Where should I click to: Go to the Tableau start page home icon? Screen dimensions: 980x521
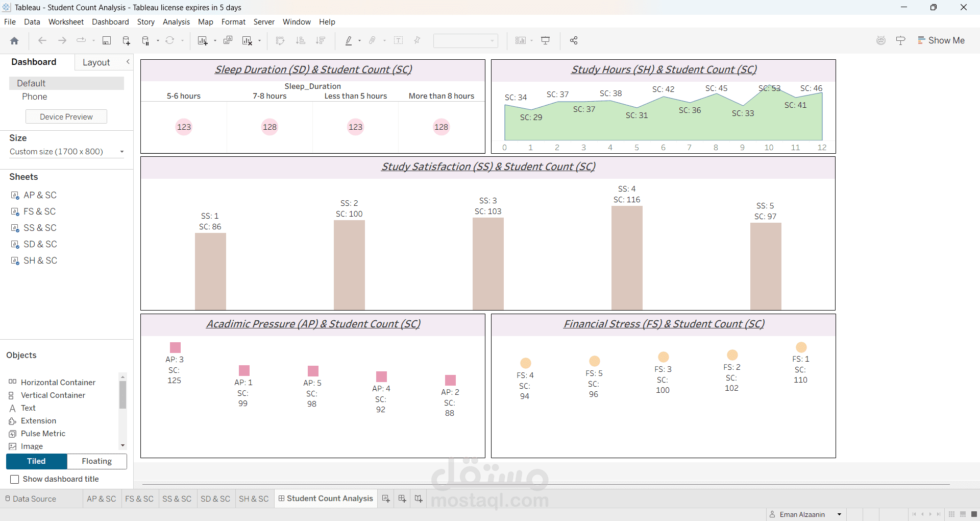click(14, 41)
